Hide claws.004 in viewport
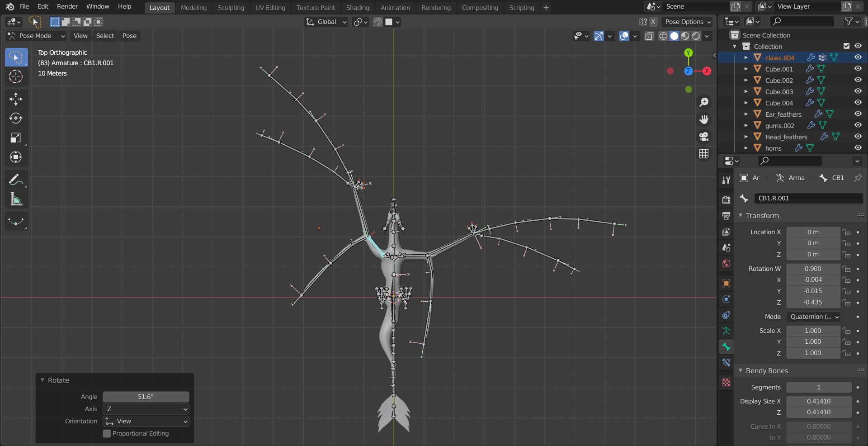The height and width of the screenshot is (446, 868). click(858, 57)
